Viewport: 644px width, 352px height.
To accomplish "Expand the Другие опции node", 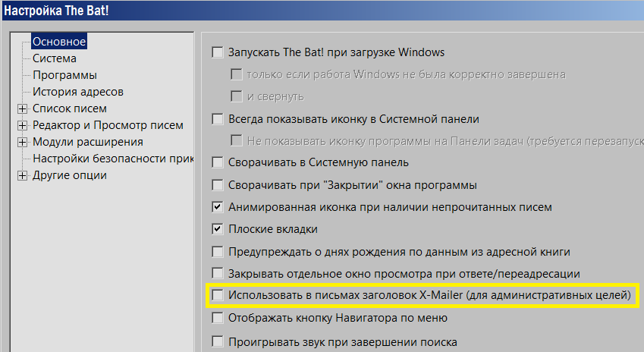I will [22, 176].
